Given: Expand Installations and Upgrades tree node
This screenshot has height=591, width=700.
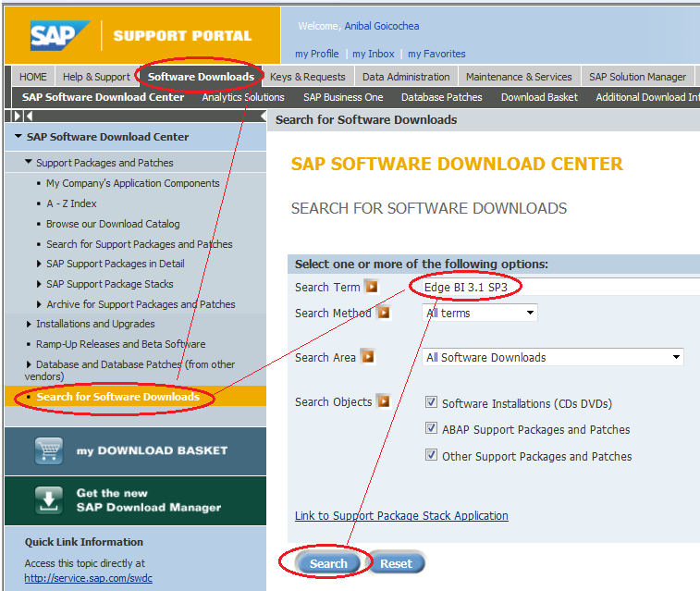Looking at the screenshot, I should [x=29, y=324].
